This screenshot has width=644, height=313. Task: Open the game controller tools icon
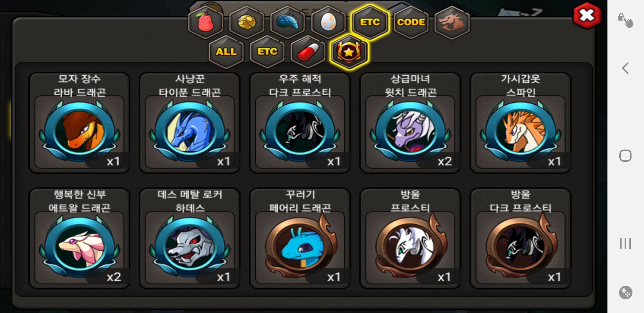(625, 293)
